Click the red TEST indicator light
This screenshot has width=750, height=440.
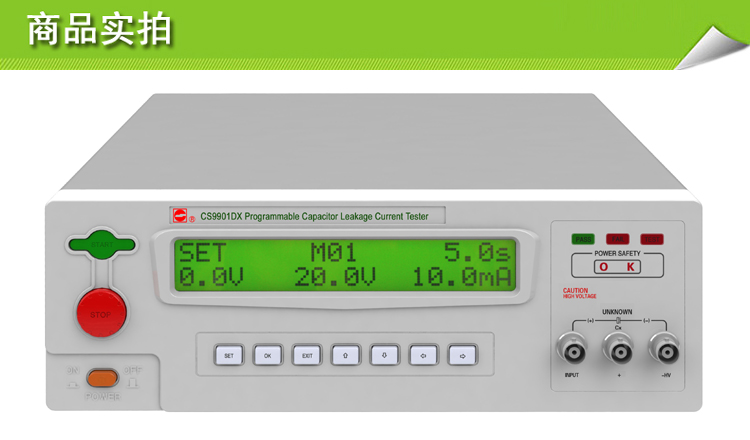tap(652, 239)
